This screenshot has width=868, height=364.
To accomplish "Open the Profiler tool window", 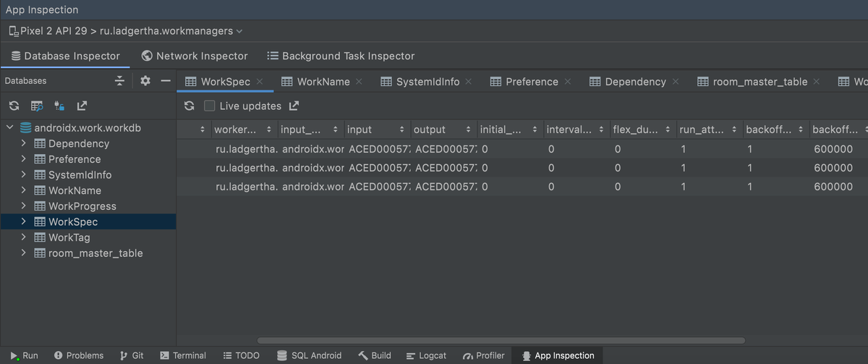I will pyautogui.click(x=483, y=355).
